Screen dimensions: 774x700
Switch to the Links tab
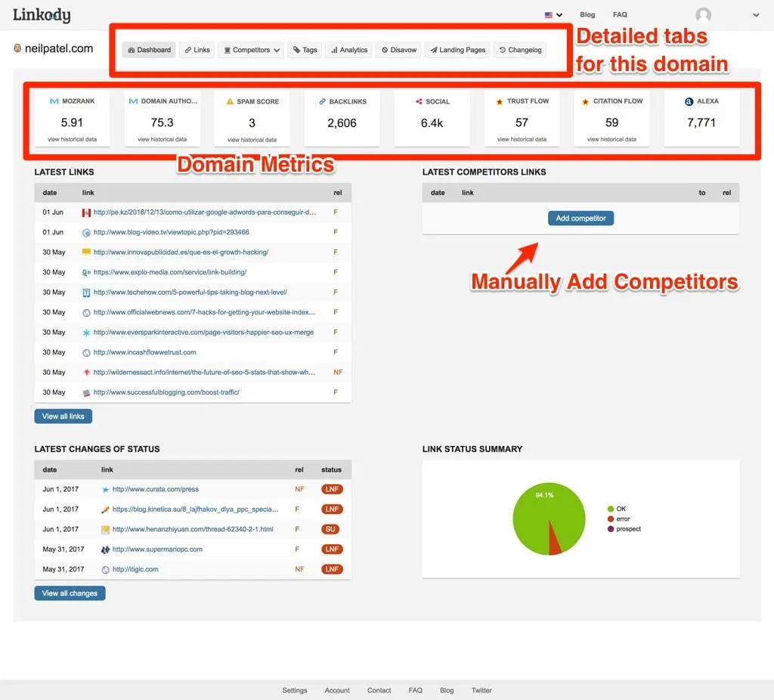[197, 50]
